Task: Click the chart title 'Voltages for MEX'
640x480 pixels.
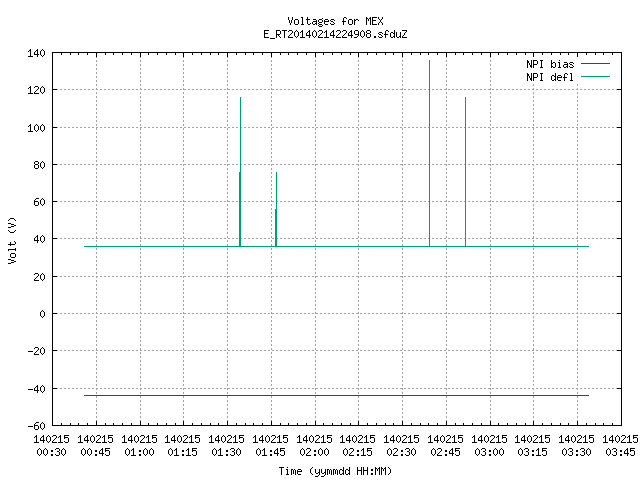Action: click(x=335, y=21)
